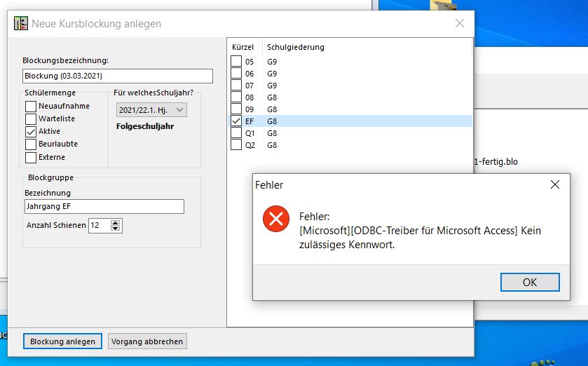Decrease Anzahl Schienen with down arrow
The height and width of the screenshot is (366, 588).
116,229
